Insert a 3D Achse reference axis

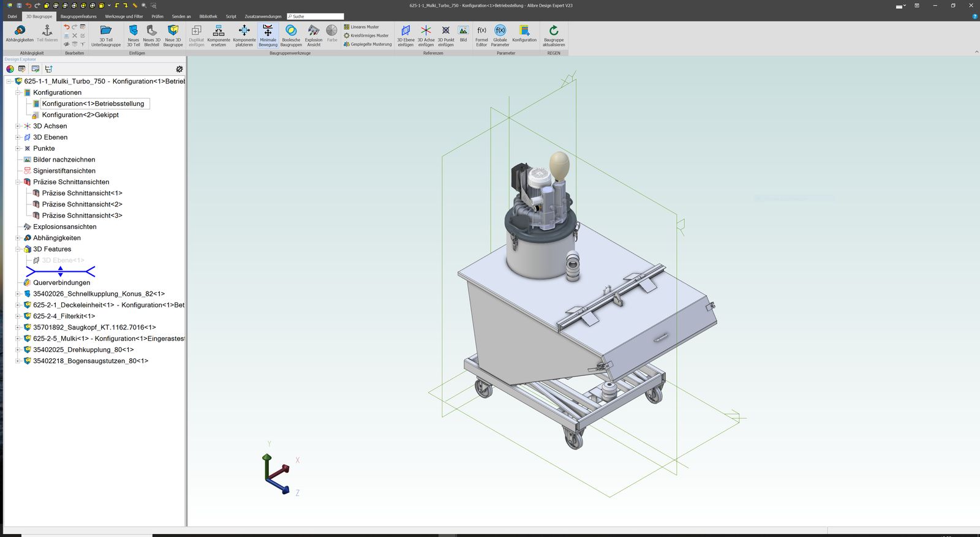click(426, 35)
